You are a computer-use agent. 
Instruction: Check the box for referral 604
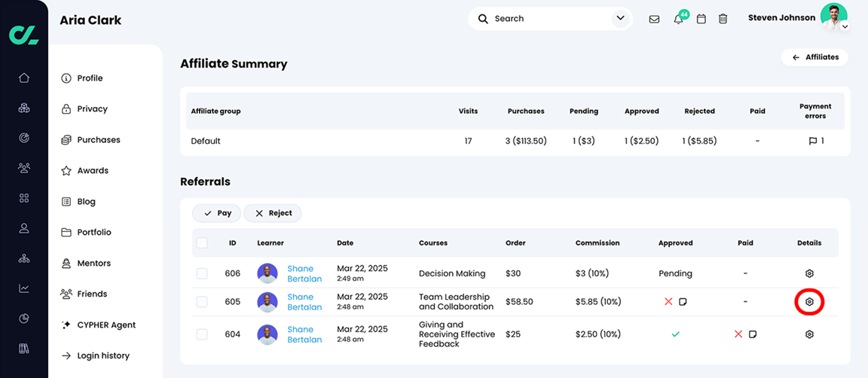click(202, 334)
